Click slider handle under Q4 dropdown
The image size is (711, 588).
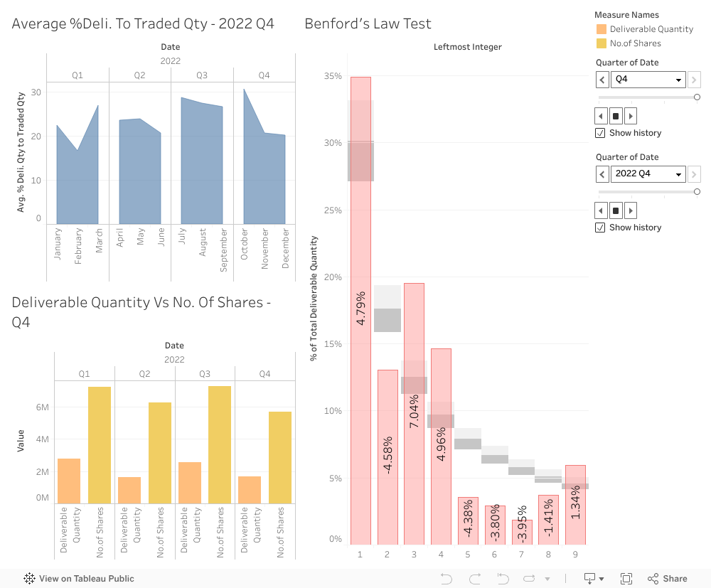[697, 97]
